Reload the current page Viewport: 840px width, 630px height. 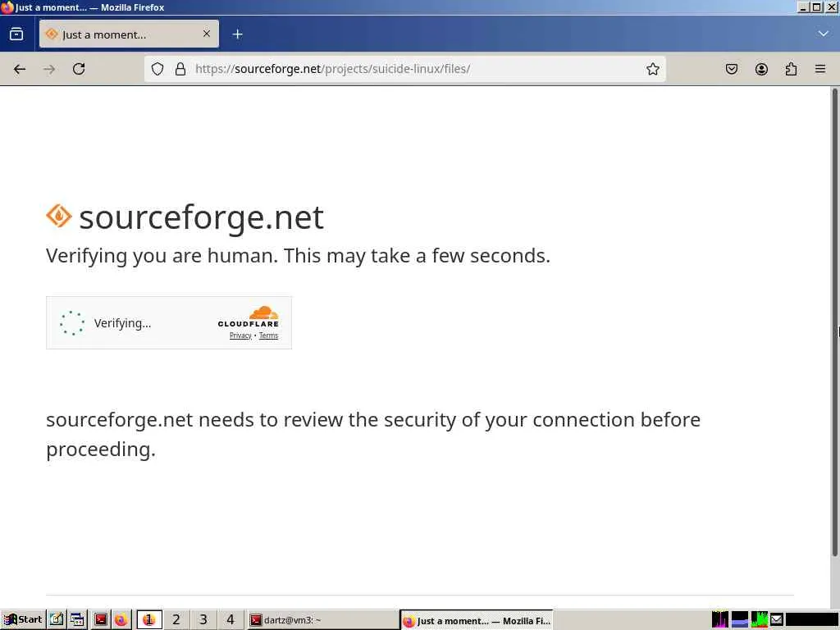(79, 69)
